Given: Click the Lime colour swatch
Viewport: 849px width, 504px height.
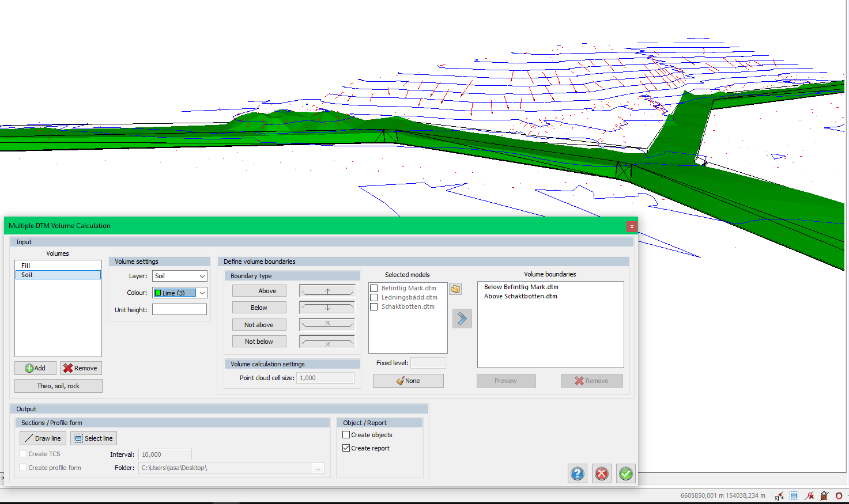Looking at the screenshot, I should pyautogui.click(x=158, y=293).
